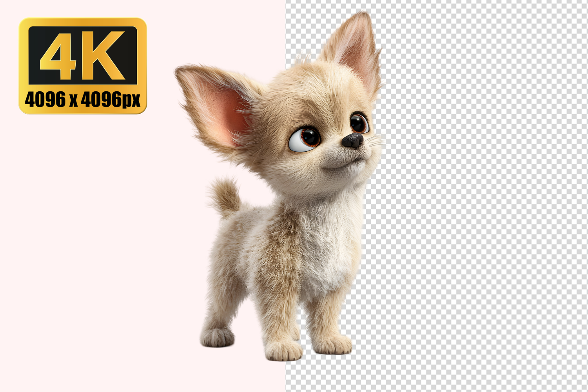The width and height of the screenshot is (588, 392).
Task: Click the large "4K" text in the badge
Action: click(x=83, y=56)
